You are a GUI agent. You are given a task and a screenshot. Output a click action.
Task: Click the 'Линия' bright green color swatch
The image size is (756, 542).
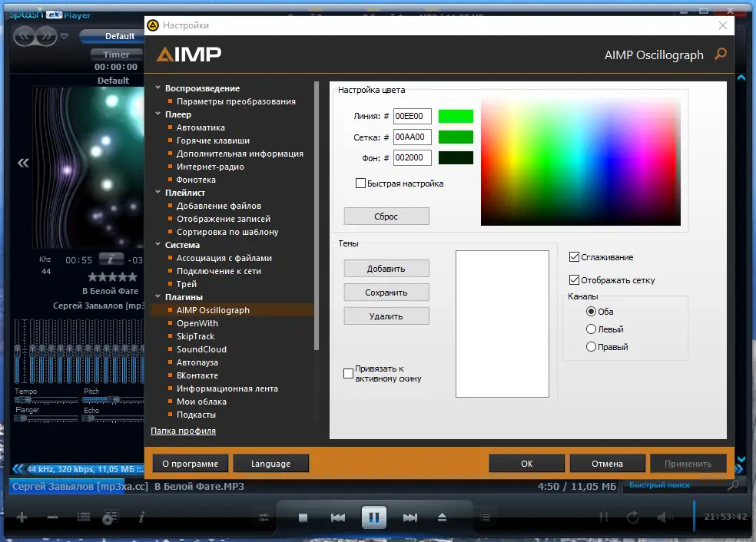click(x=456, y=116)
